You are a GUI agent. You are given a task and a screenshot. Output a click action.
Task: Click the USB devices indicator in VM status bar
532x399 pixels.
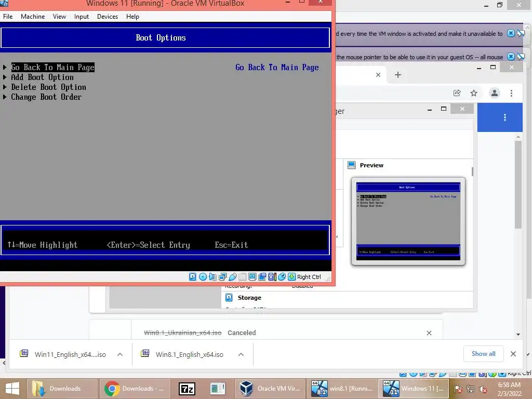coord(232,277)
